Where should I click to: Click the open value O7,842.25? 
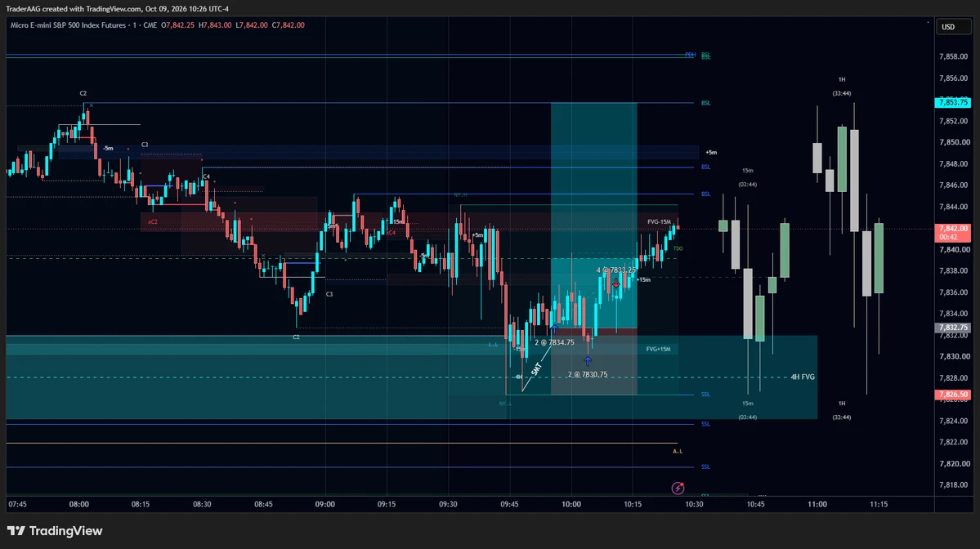(x=177, y=25)
